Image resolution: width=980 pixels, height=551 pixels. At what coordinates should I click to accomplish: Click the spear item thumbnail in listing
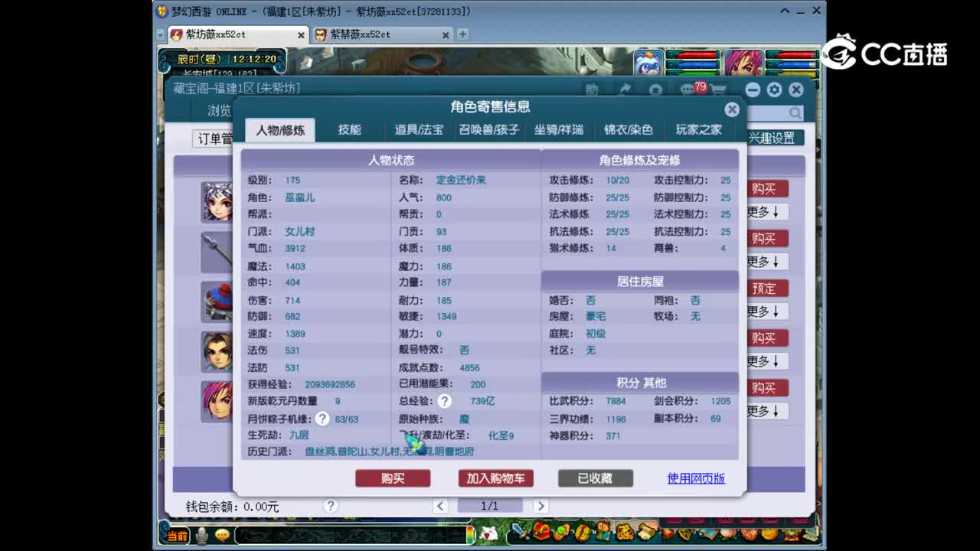tap(217, 252)
